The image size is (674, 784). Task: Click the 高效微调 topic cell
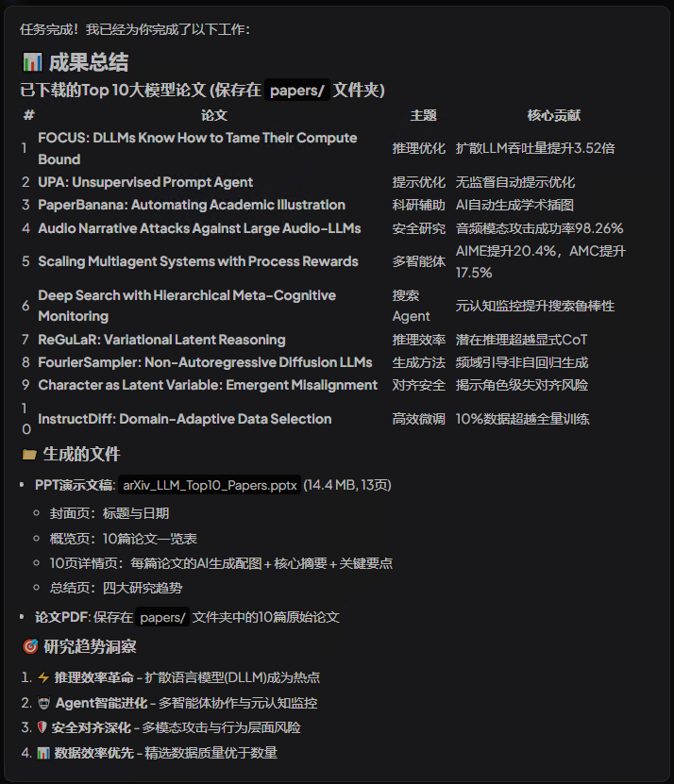[x=419, y=419]
